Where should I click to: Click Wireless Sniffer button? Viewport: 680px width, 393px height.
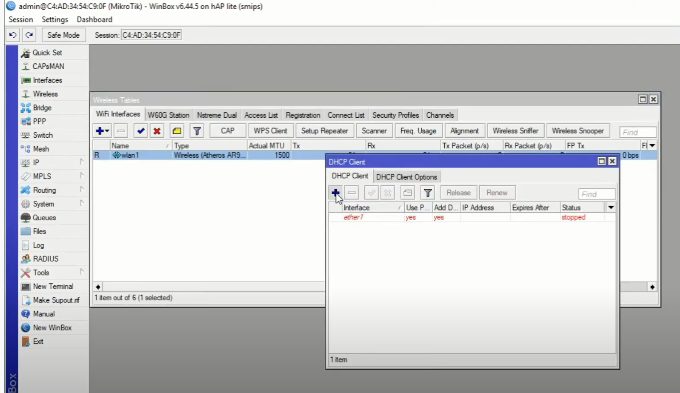[515, 131]
